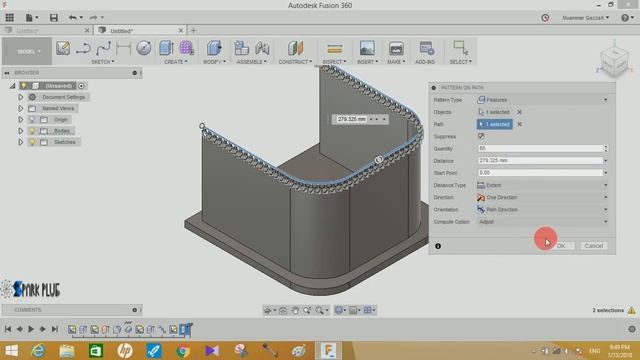Open the Compute Option dropdown
Image resolution: width=640 pixels, height=360 pixels.
tap(542, 222)
